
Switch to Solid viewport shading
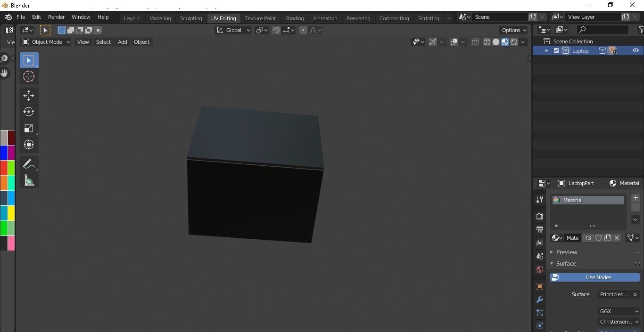496,42
